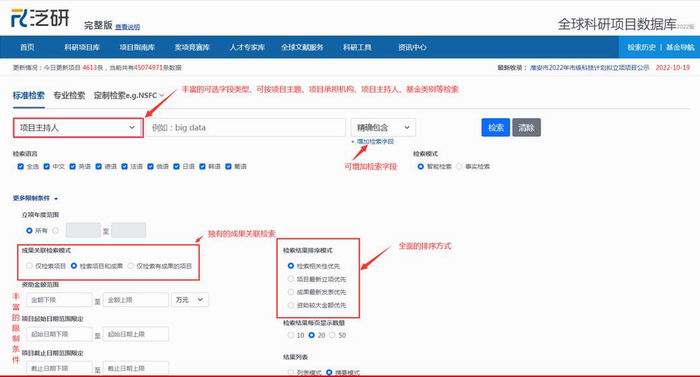Click the 增加检索字段 link

click(x=375, y=142)
